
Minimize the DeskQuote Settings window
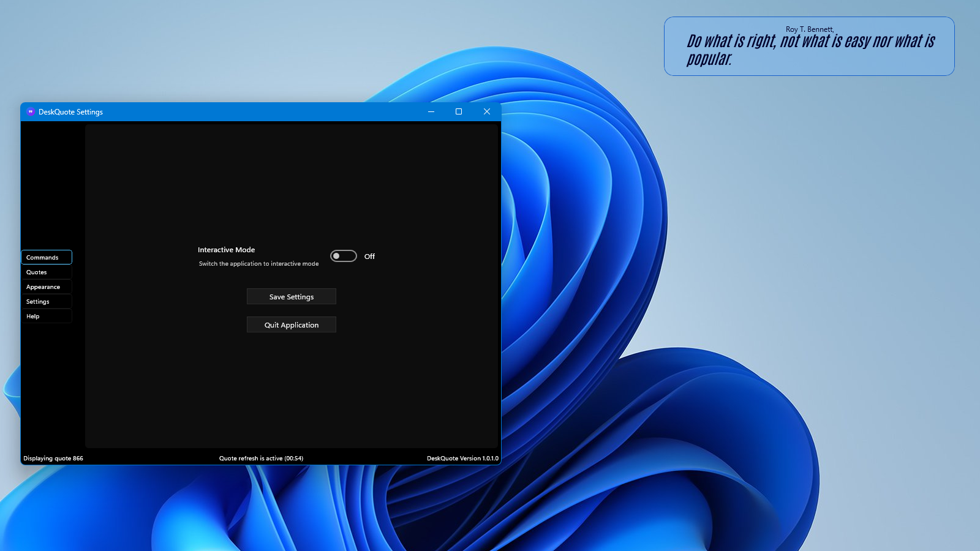[431, 112]
